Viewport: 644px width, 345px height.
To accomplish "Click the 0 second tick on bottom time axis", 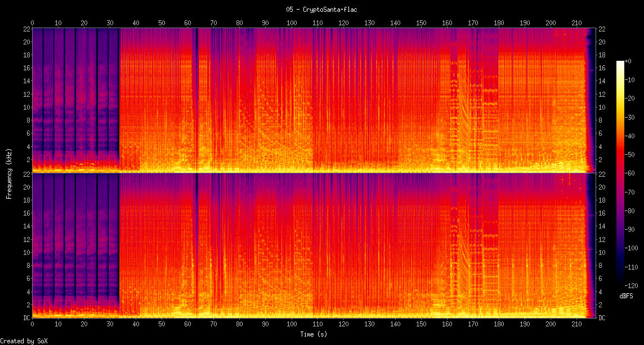I will pyautogui.click(x=32, y=324).
